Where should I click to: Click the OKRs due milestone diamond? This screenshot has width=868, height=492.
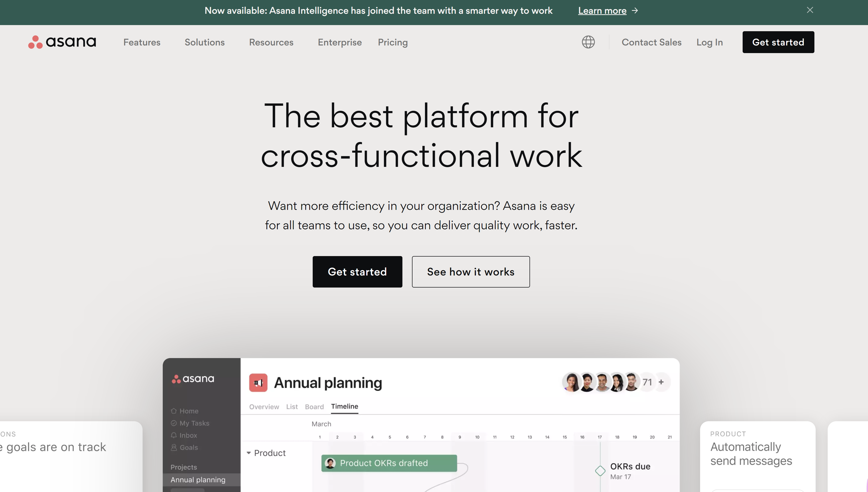(x=600, y=471)
